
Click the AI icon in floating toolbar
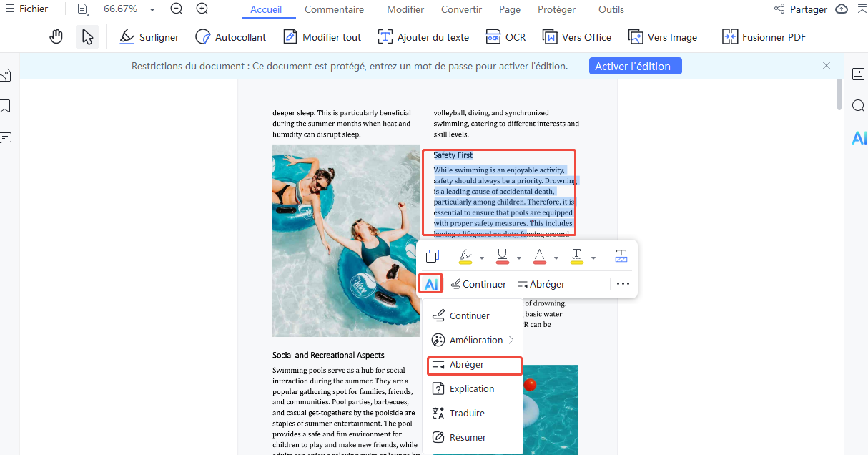(x=431, y=284)
